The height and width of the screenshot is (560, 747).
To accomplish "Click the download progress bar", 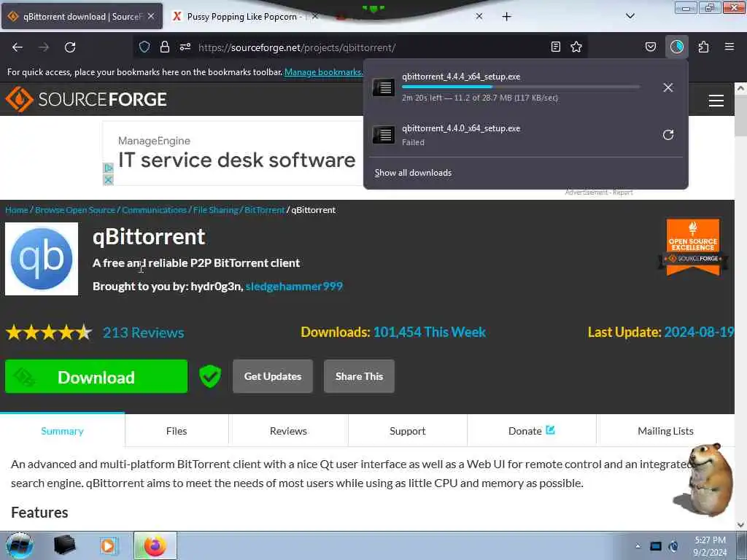I will [x=521, y=87].
